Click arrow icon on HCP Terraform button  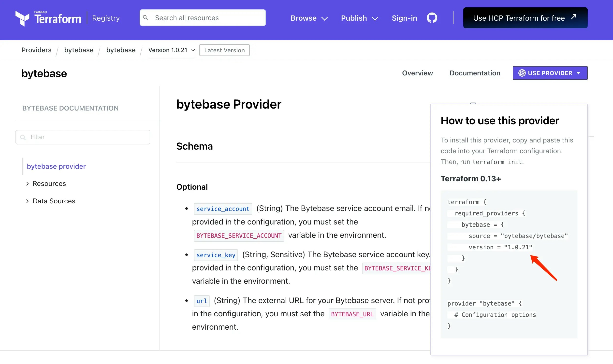pyautogui.click(x=574, y=17)
